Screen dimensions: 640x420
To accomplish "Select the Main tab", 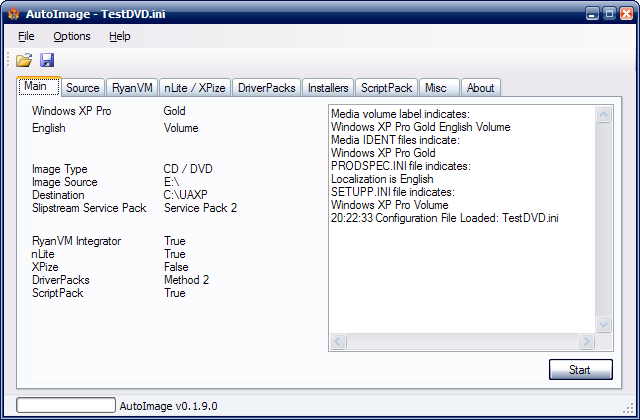I will pos(39,86).
